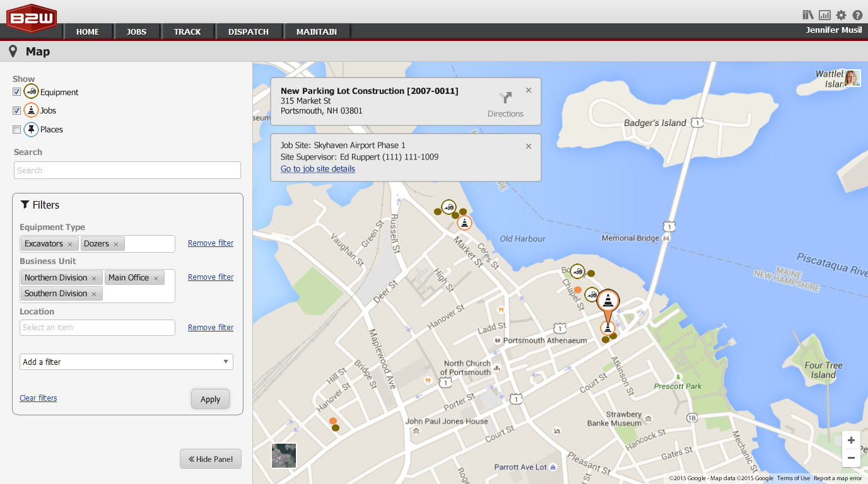Click Remove filter for Business Unit
The height and width of the screenshot is (484, 868).
click(x=211, y=277)
